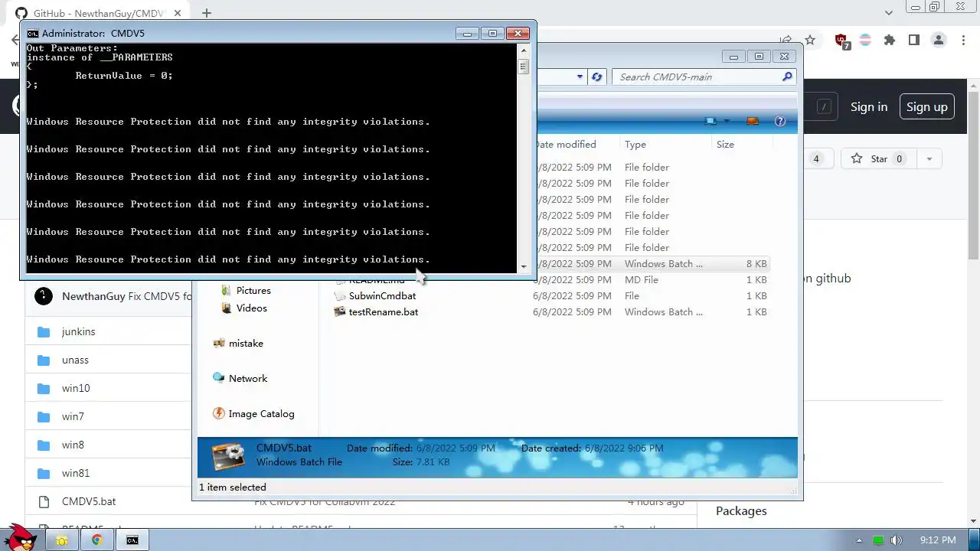Click the Chrome tab search chevron
The width and height of the screenshot is (980, 551).
click(x=889, y=13)
